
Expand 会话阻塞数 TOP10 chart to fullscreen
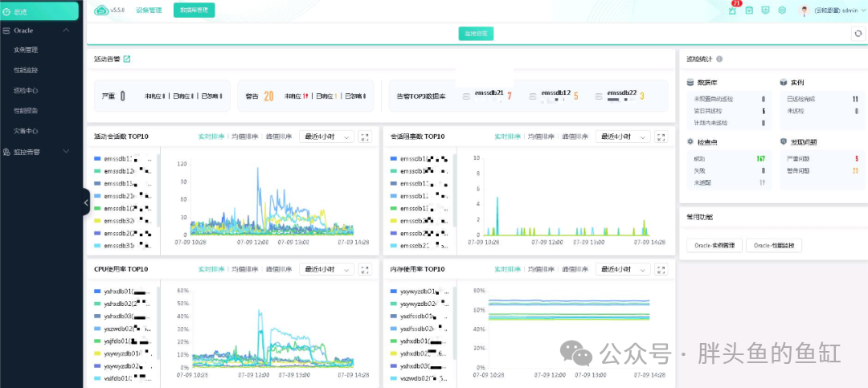point(661,137)
